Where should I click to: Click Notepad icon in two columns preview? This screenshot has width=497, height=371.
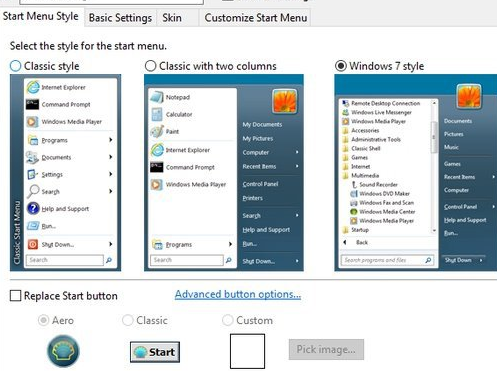point(156,97)
